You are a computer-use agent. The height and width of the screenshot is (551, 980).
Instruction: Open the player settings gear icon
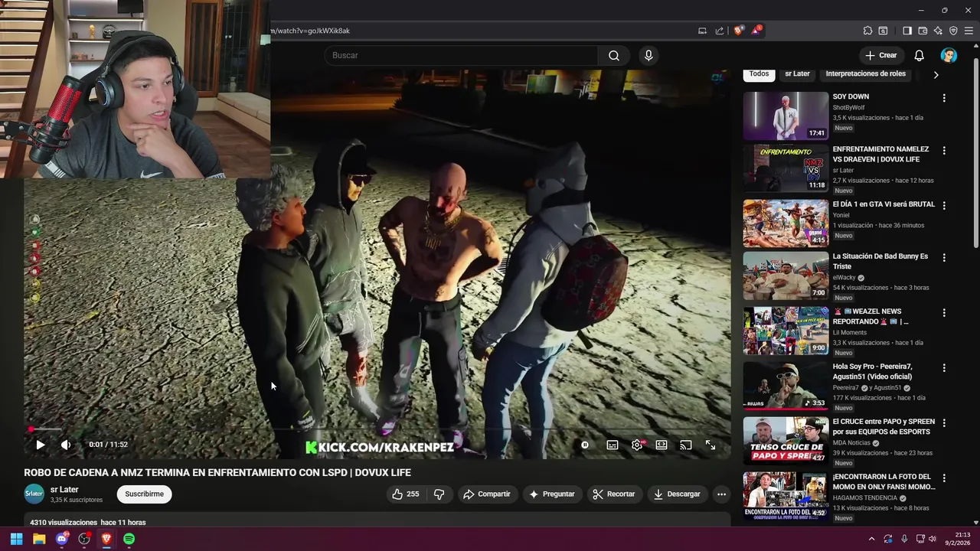point(637,445)
